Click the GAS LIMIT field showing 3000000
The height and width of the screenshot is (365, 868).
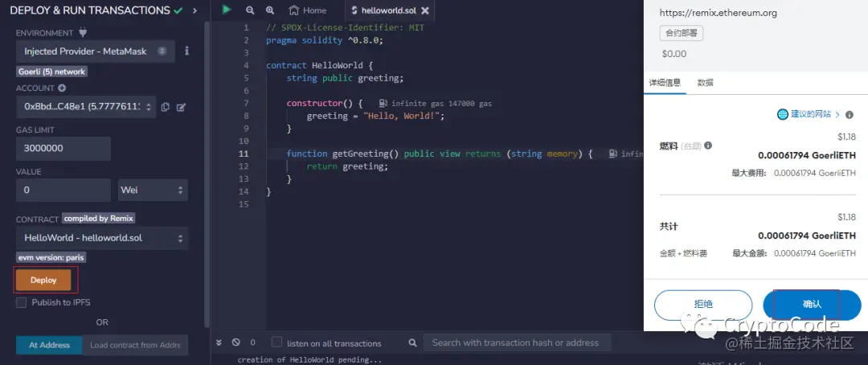point(63,149)
